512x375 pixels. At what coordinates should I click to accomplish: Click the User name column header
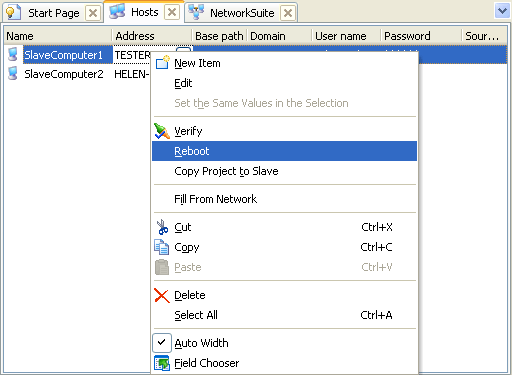(346, 36)
